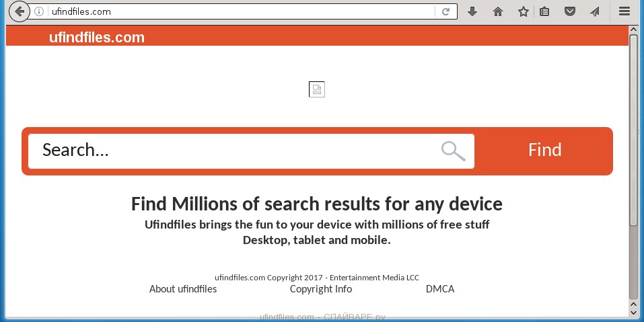Go to the Firefox home page

tap(498, 11)
